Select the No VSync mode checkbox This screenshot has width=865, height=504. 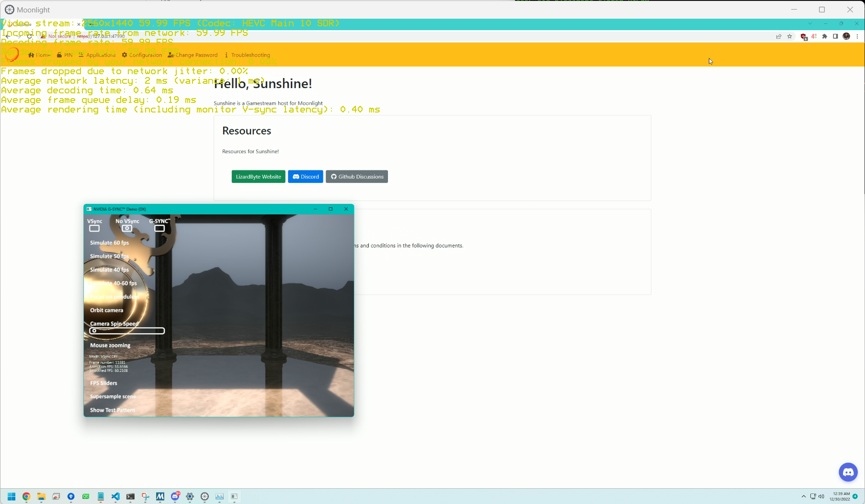coord(127,228)
